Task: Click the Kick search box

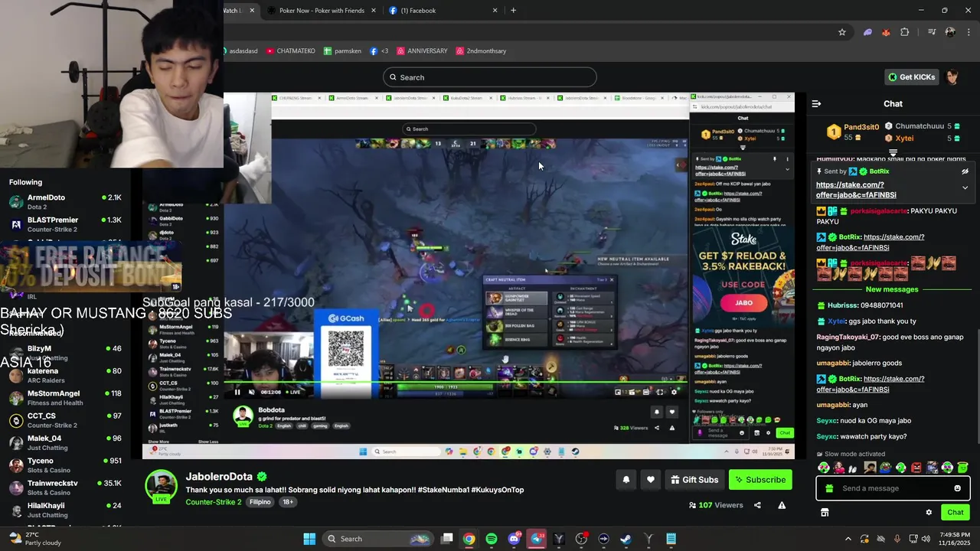Action: (490, 77)
